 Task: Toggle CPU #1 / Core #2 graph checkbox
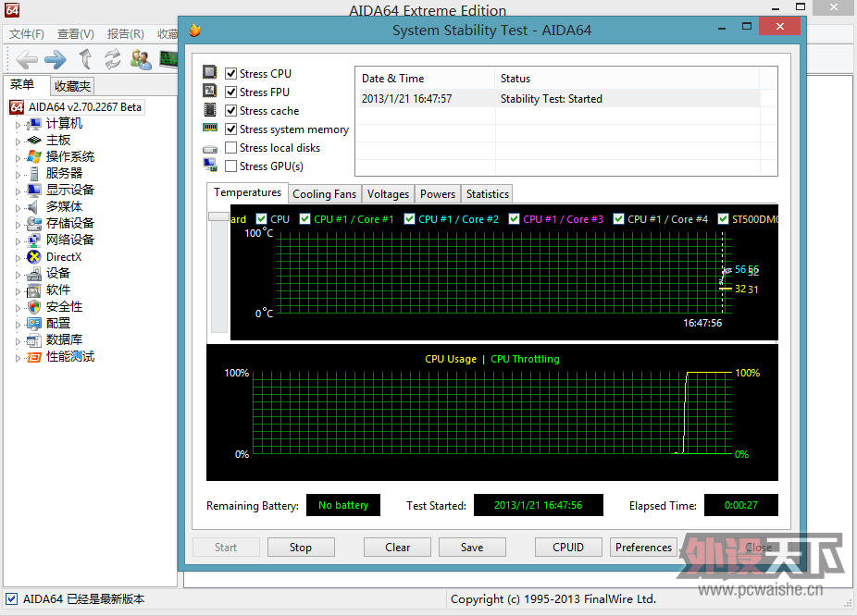(409, 219)
